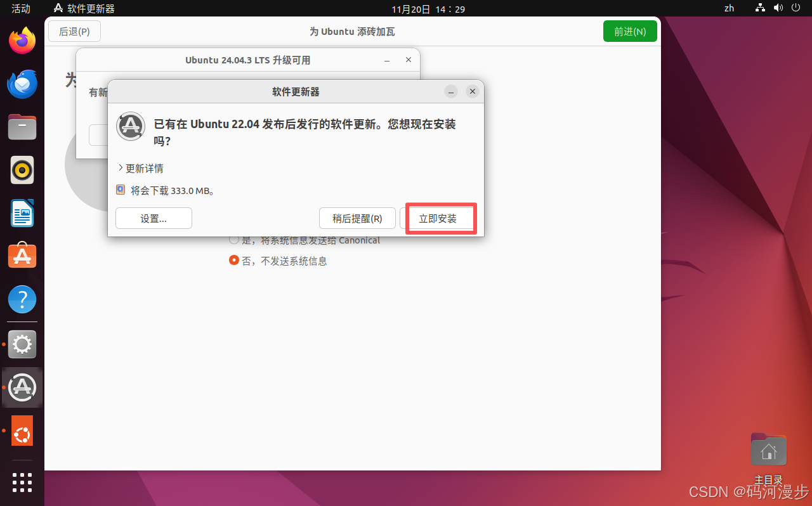Click the download package icon beside 333.0 MB
Viewport: 812px width, 506px height.
point(121,190)
